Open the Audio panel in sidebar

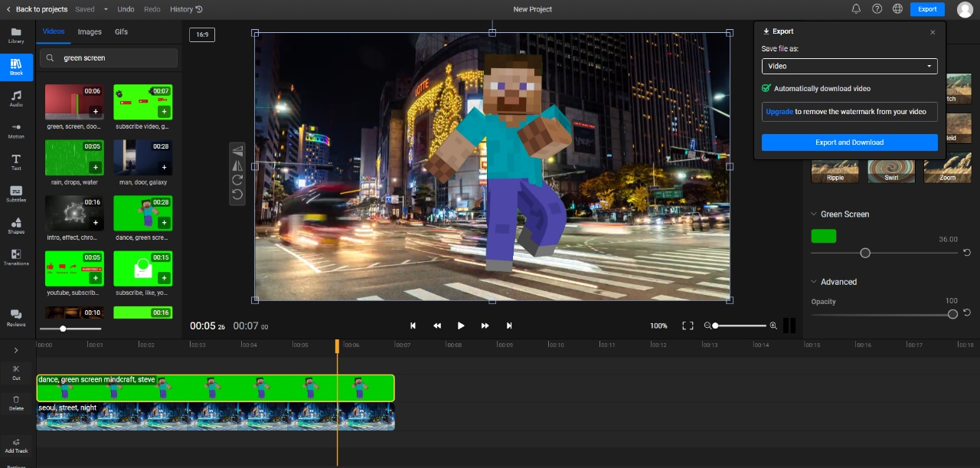click(16, 99)
